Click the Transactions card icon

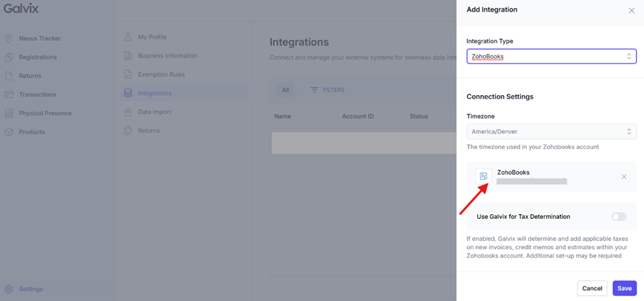point(9,94)
